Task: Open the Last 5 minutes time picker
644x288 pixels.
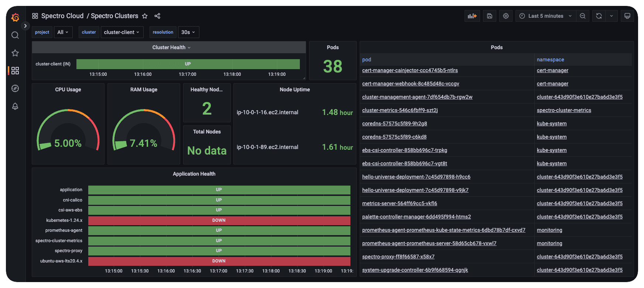Action: tap(546, 16)
